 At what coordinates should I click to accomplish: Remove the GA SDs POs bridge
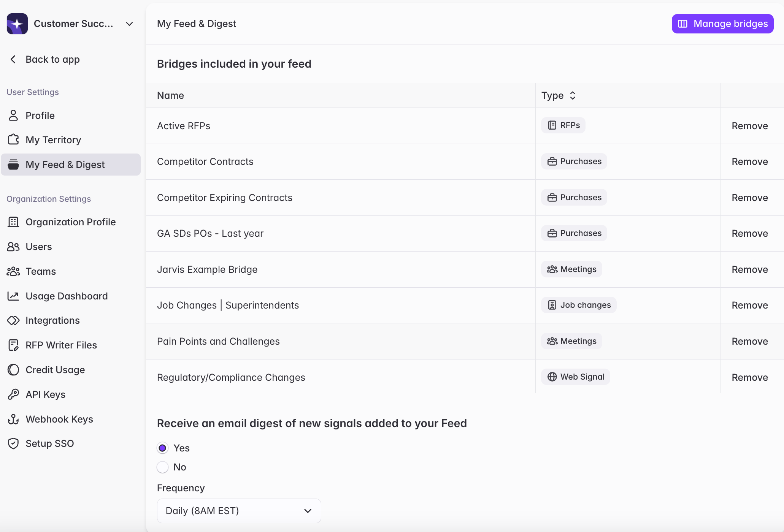click(x=750, y=233)
